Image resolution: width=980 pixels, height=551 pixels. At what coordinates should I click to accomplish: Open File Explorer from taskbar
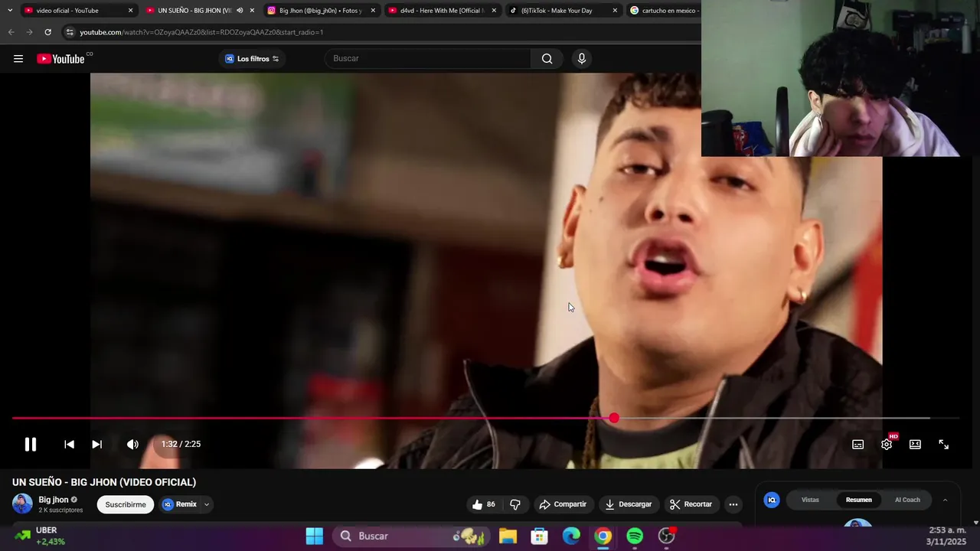click(508, 536)
